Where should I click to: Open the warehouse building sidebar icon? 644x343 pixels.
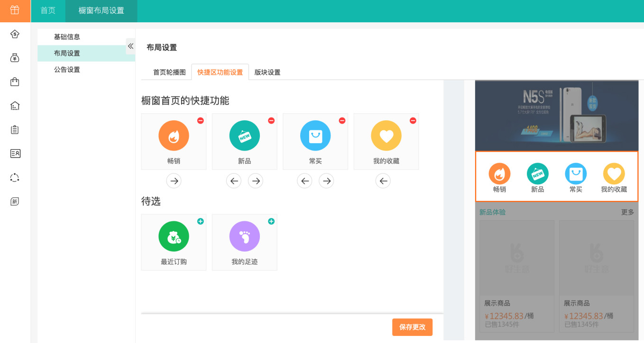pyautogui.click(x=15, y=106)
